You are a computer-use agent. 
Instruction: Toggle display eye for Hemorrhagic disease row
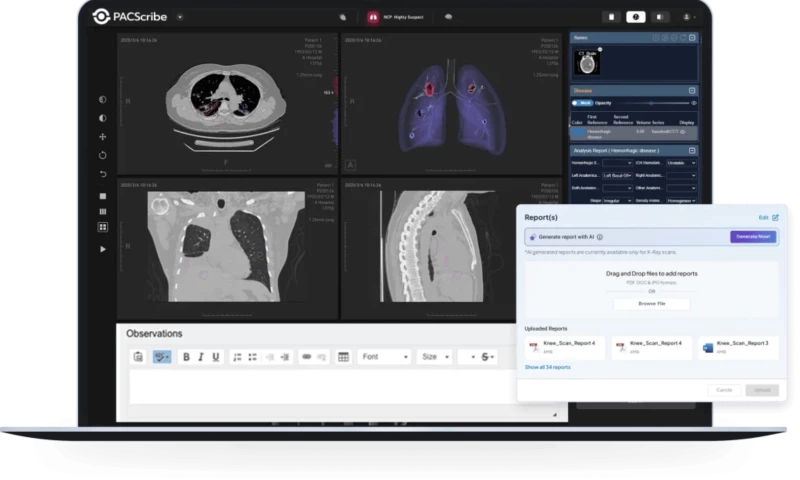(683, 132)
